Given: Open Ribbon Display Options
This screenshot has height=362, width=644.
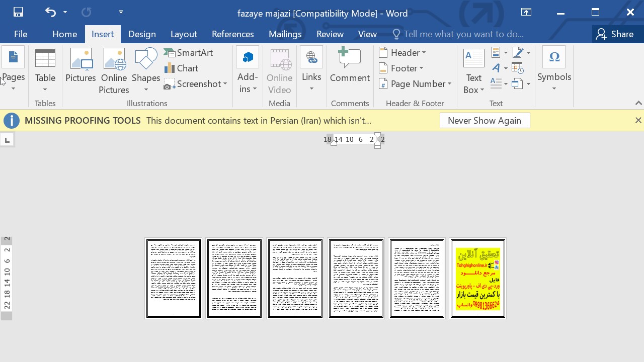Looking at the screenshot, I should pos(526,13).
